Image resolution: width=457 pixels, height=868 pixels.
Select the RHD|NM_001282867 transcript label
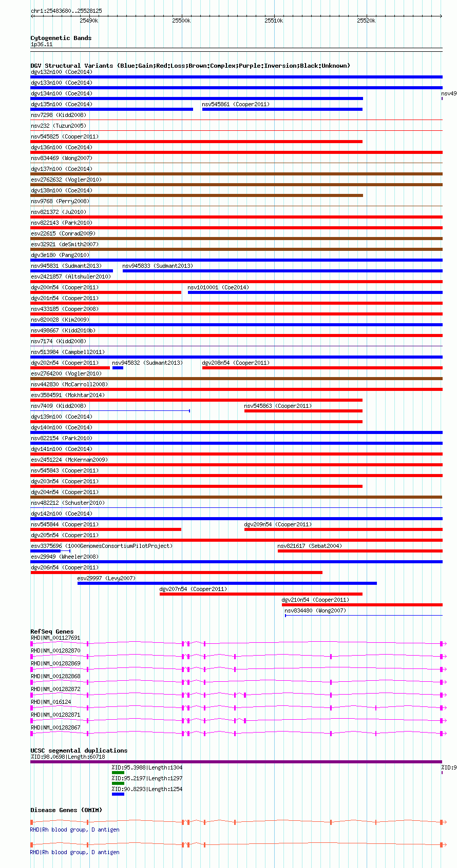point(55,727)
